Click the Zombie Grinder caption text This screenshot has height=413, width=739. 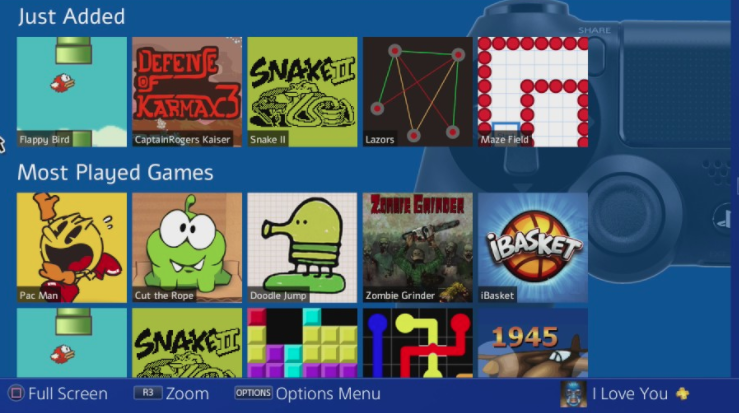pos(400,296)
